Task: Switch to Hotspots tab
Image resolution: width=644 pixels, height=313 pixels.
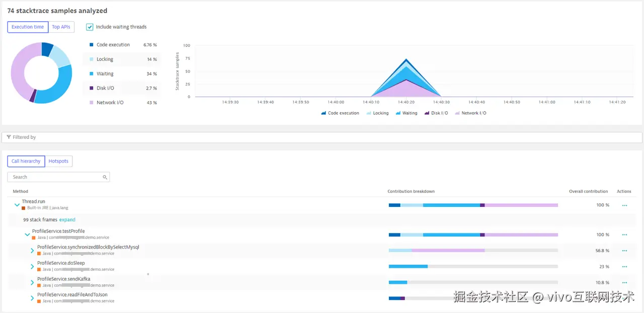Action: [58, 161]
